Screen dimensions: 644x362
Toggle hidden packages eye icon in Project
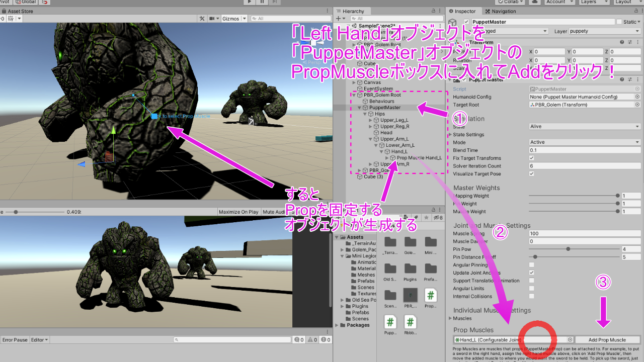click(x=438, y=218)
